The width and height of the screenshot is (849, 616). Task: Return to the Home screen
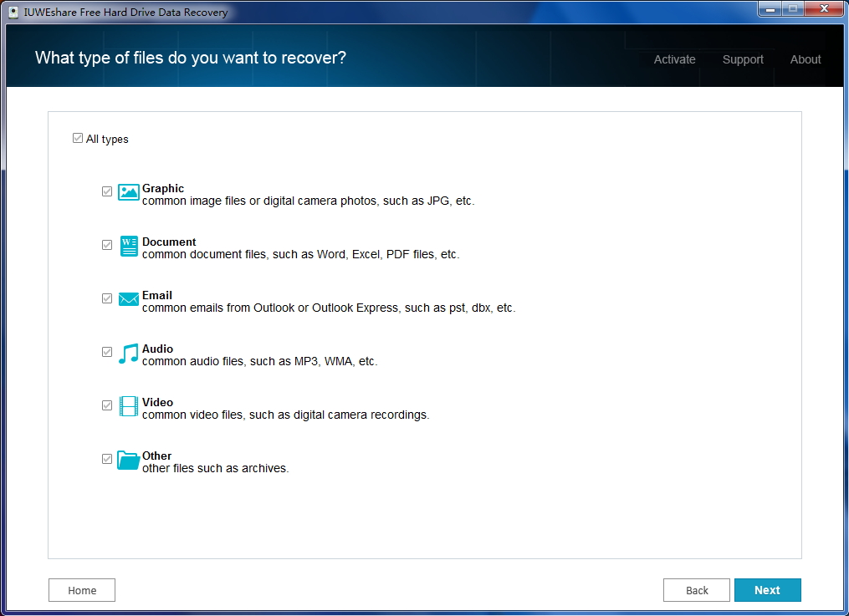coord(81,589)
